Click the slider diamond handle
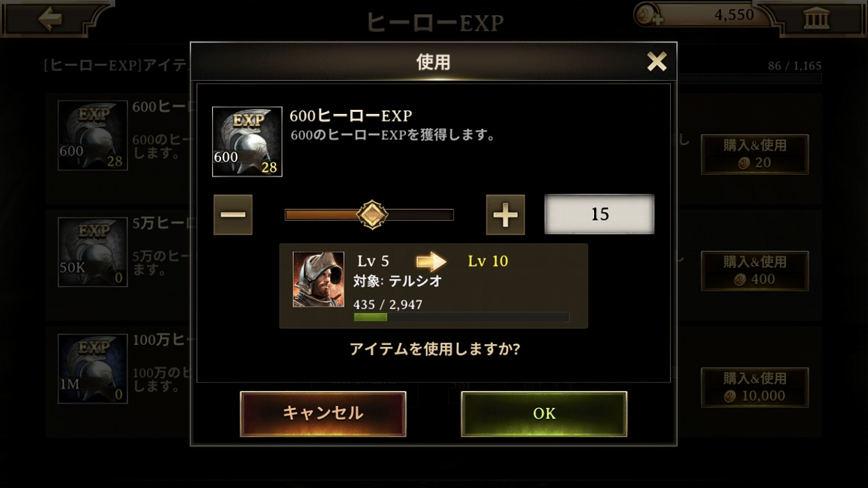Screen dimensions: 868x488 click(x=372, y=214)
